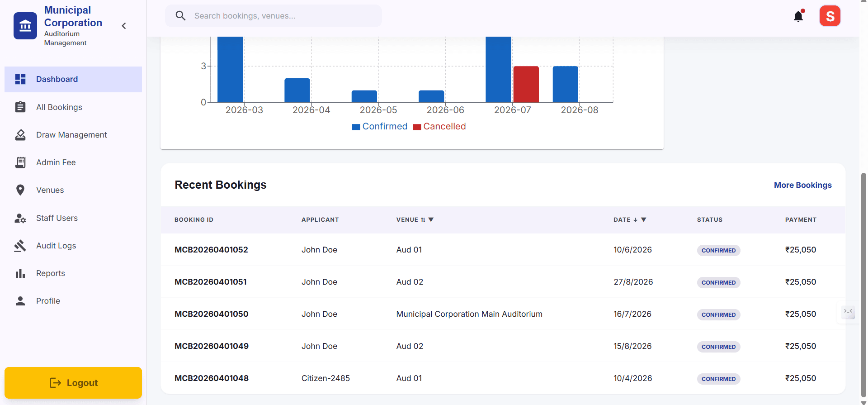Image resolution: width=868 pixels, height=405 pixels.
Task: Open notifications via the bell icon
Action: [799, 16]
